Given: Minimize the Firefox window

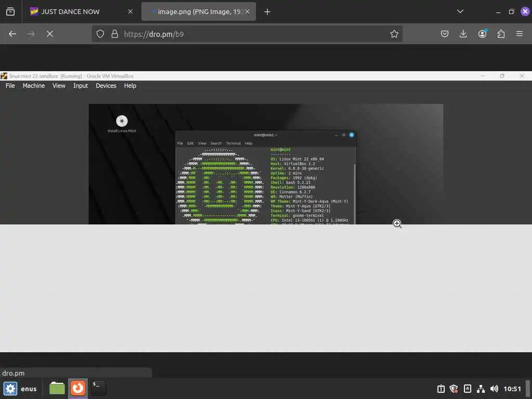Looking at the screenshot, I should [x=498, y=12].
